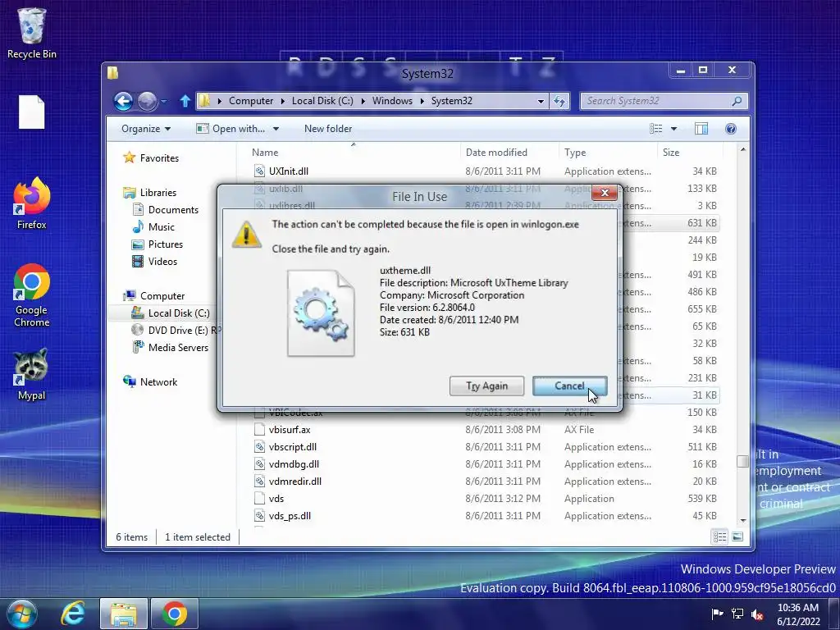840x630 pixels.
Task: Click the Open with button
Action: pyautogui.click(x=231, y=129)
